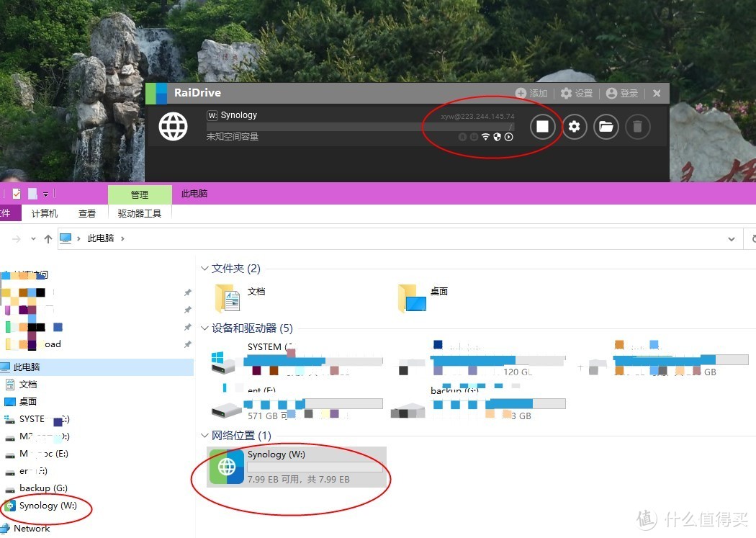Click the WiFi status icon under the drive address
756x538 pixels.
(x=485, y=137)
